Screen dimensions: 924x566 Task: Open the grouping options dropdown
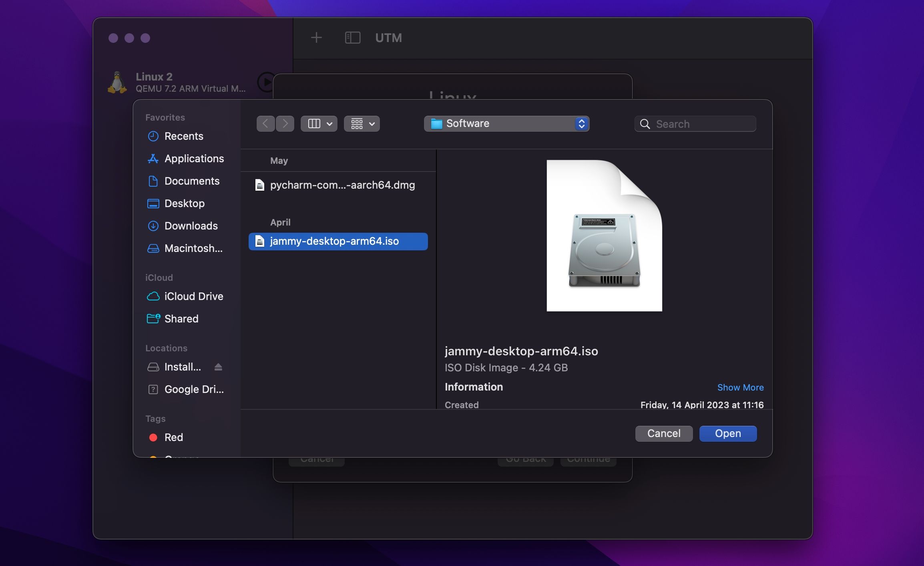pyautogui.click(x=361, y=123)
